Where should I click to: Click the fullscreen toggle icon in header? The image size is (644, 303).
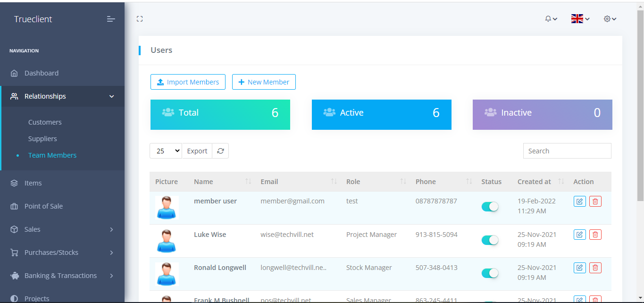click(140, 19)
